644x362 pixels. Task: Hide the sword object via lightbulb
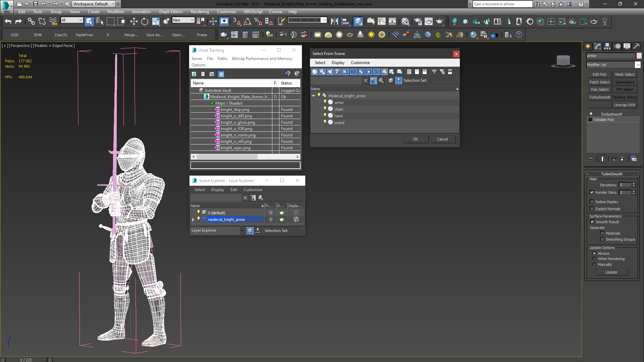point(325,122)
